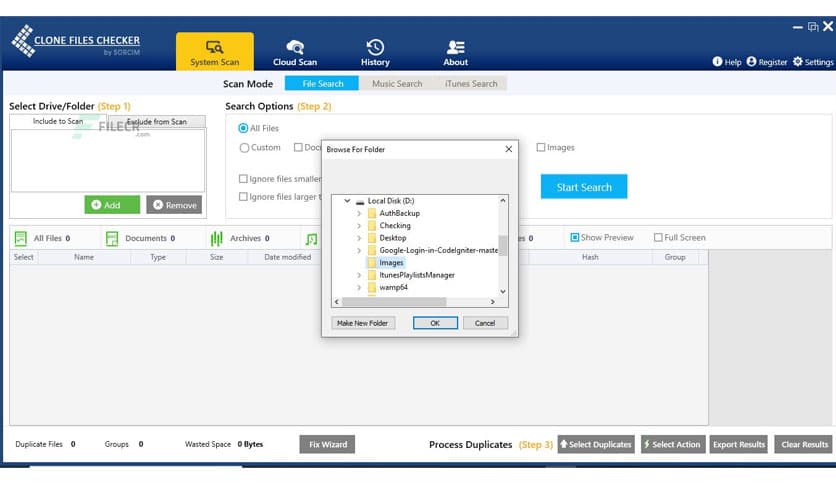This screenshot has width=836, height=484.
Task: Close the Browse For Folder dialog
Action: tap(509, 149)
